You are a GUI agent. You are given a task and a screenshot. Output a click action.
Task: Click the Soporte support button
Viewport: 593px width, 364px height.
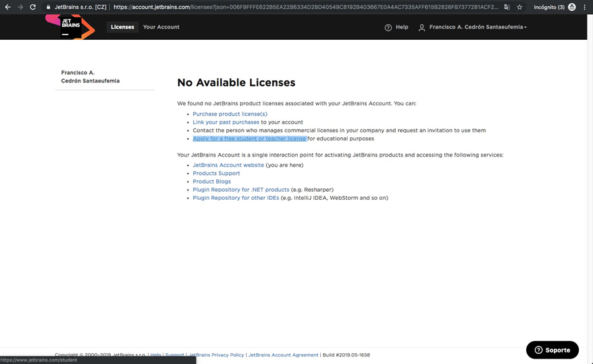(x=552, y=350)
